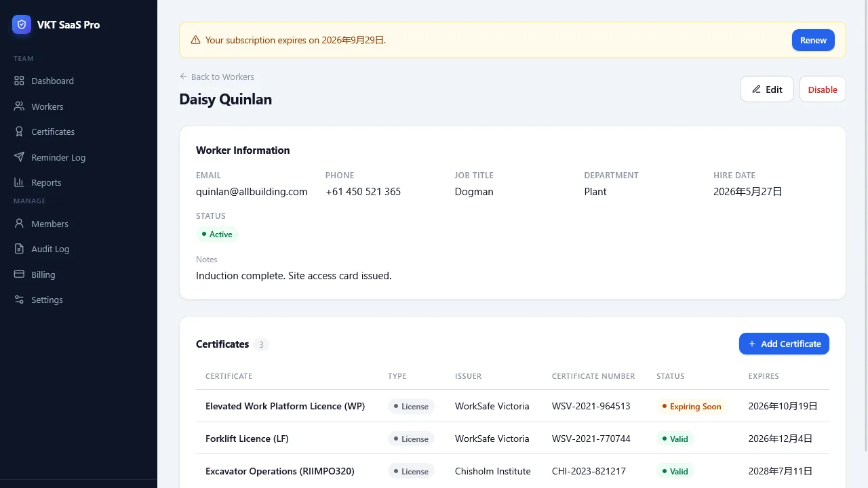
Task: Click the back arrow beside Back to Workers
Action: click(183, 77)
